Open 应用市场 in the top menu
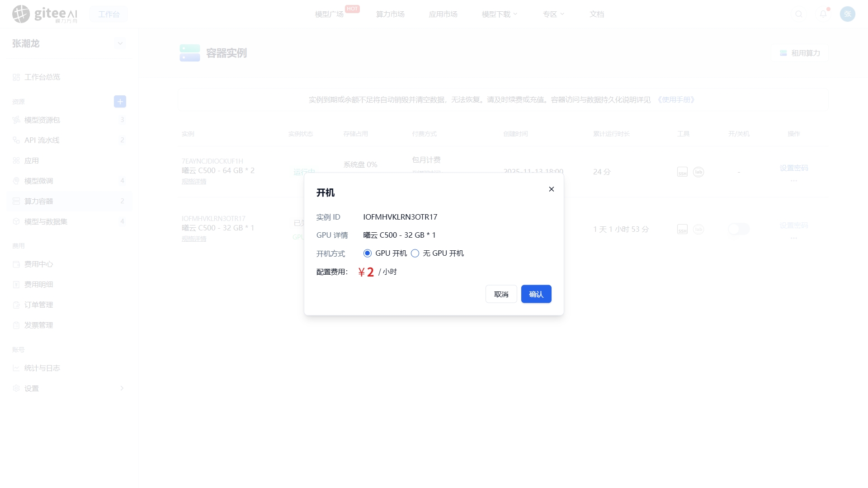Screen dimensions: 868x488 (443, 14)
